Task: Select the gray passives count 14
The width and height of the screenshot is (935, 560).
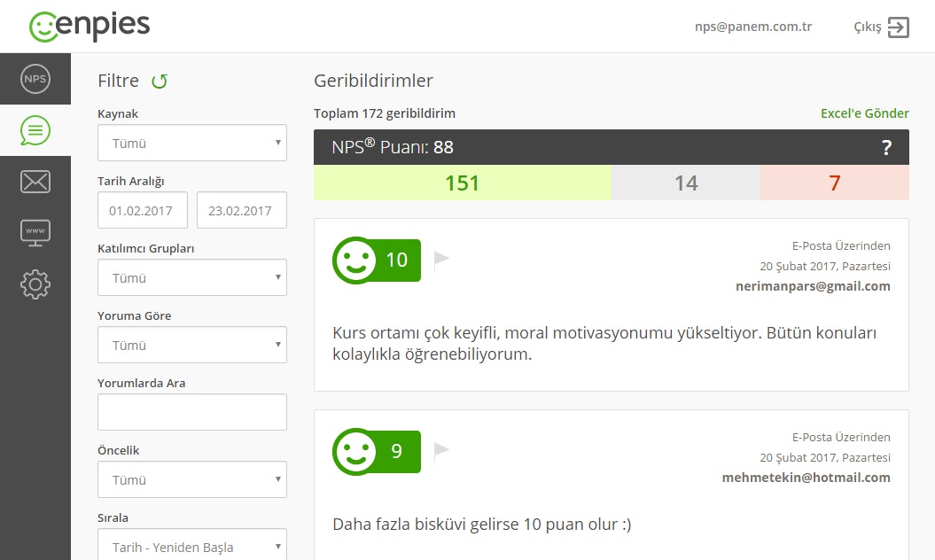Action: 686,183
